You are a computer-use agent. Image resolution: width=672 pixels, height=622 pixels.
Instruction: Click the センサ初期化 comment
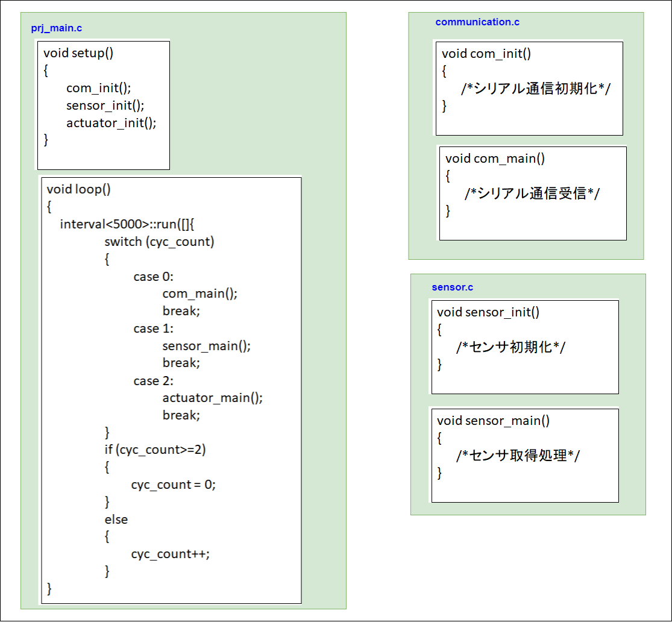point(511,347)
